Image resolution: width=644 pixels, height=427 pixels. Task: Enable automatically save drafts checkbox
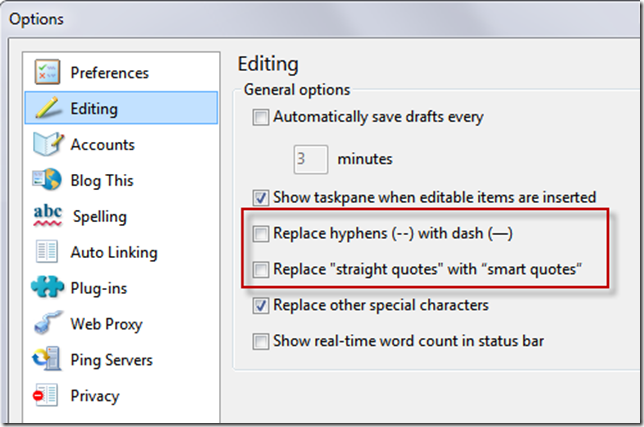(261, 117)
